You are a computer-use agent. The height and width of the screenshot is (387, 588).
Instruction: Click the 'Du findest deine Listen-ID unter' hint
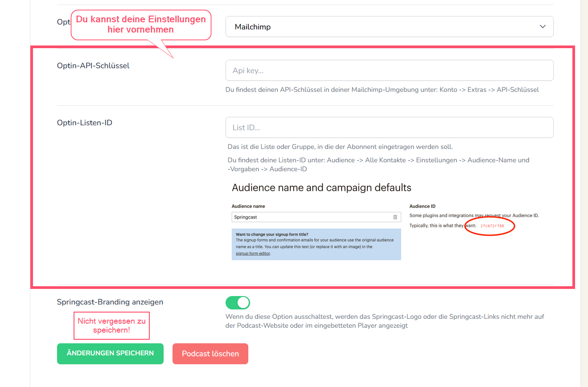378,165
